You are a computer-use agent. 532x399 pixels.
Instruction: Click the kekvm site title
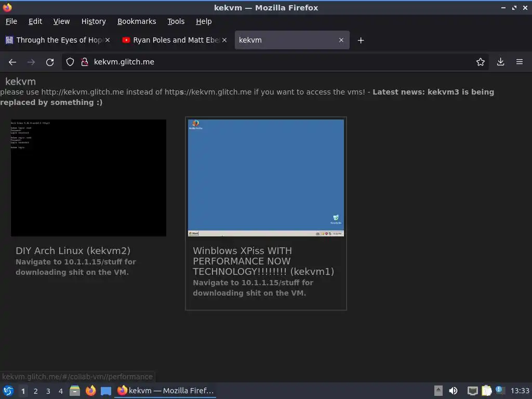[20, 82]
